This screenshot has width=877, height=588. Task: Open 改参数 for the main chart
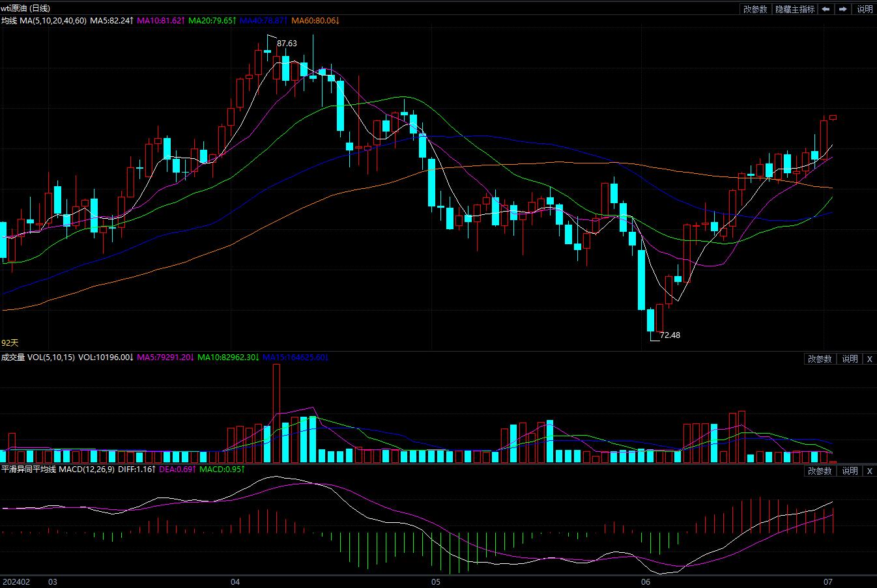(756, 9)
